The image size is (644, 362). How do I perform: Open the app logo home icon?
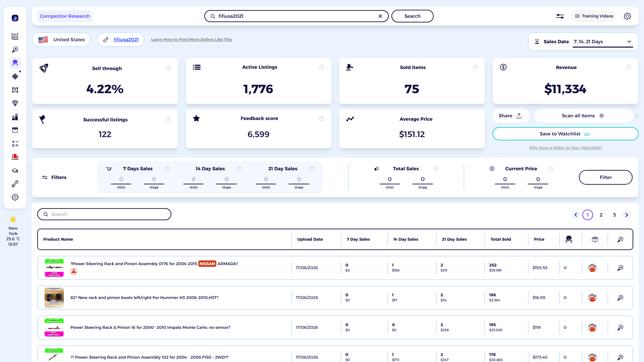pyautogui.click(x=15, y=18)
